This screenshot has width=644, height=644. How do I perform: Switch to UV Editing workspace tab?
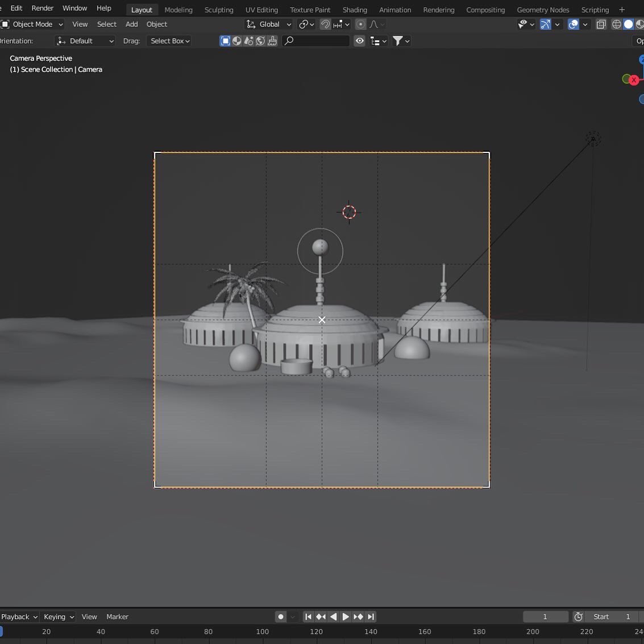point(261,10)
